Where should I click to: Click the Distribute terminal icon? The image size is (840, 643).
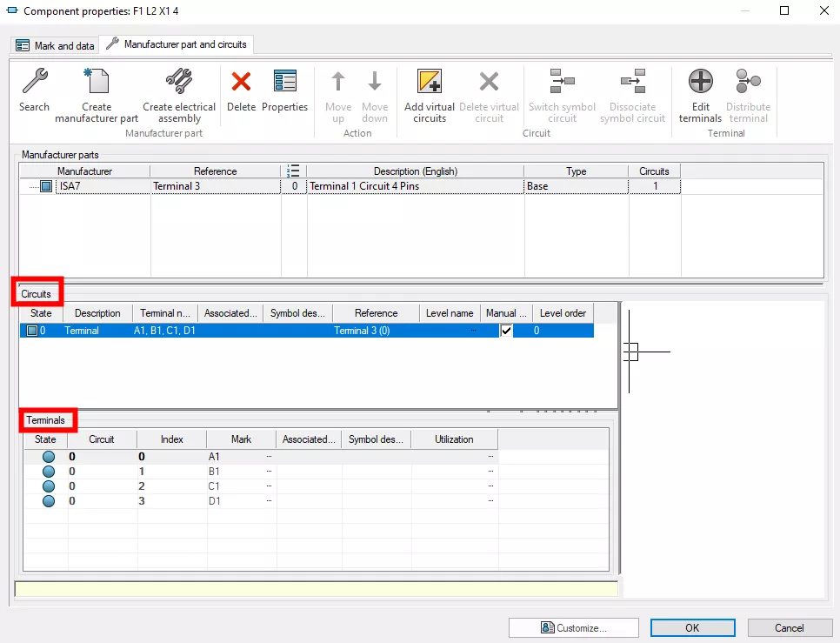(x=748, y=83)
